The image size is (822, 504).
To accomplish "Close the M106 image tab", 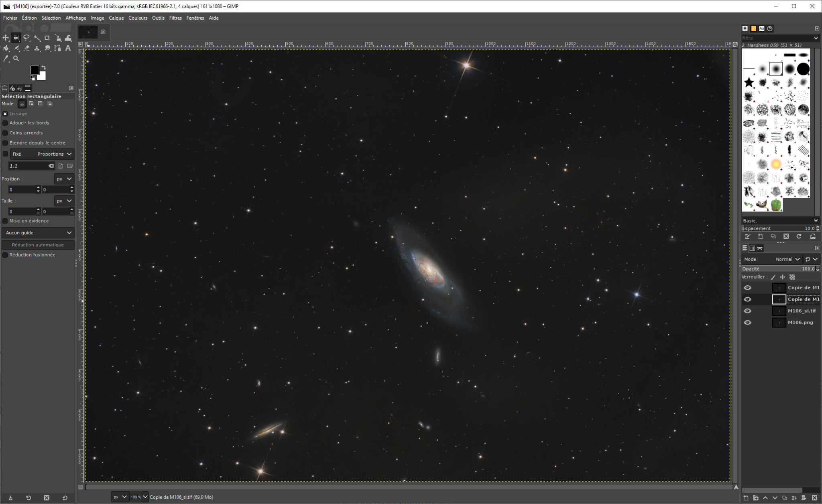I will (103, 32).
